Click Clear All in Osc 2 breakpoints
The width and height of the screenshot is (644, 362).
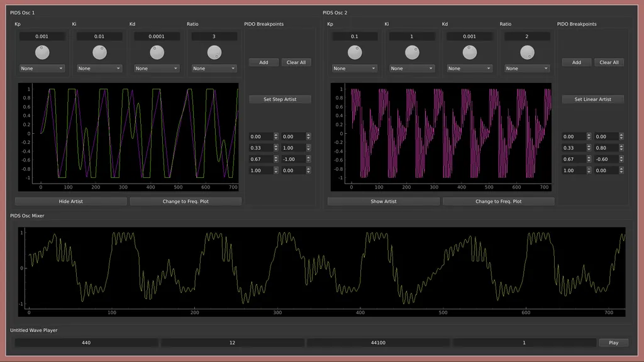609,63
